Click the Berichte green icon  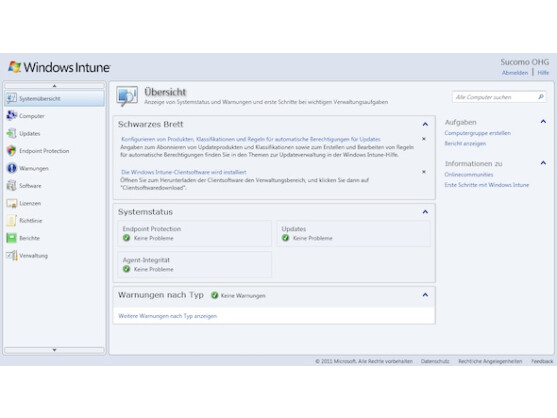point(11,238)
